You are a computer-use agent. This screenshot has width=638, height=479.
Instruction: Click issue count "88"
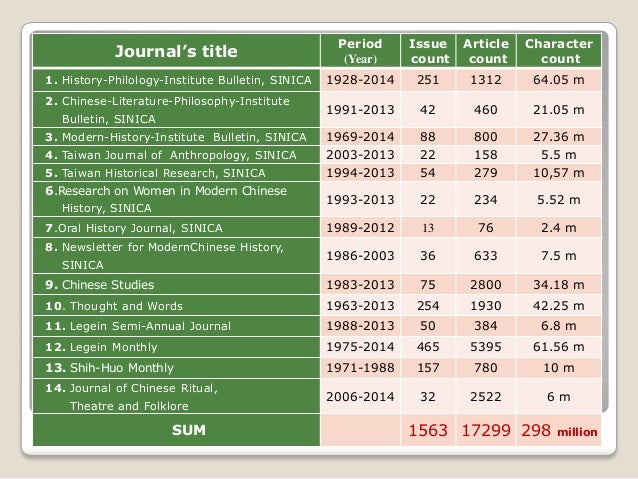[428, 137]
